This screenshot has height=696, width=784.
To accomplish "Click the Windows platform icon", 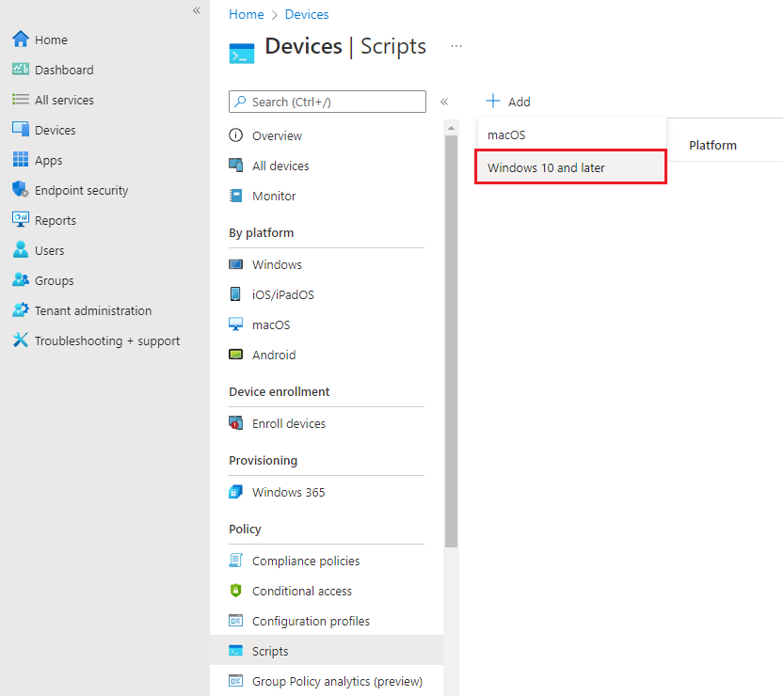I will point(235,263).
